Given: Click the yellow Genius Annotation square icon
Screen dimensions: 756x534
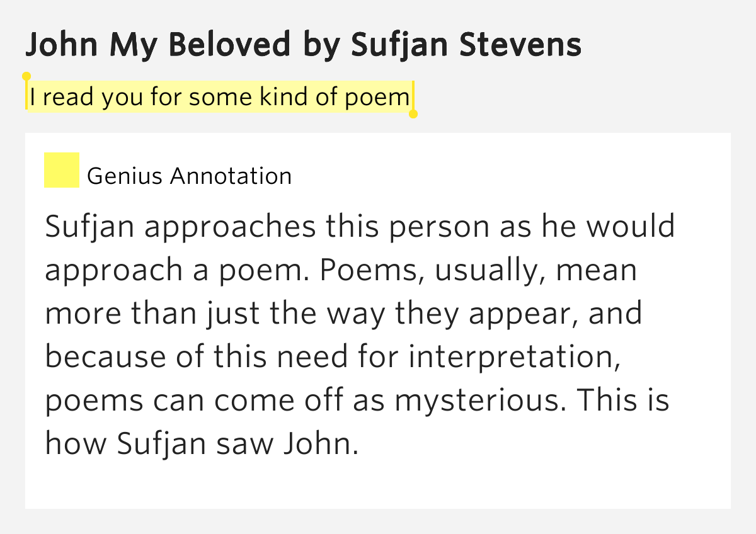Looking at the screenshot, I should [62, 170].
